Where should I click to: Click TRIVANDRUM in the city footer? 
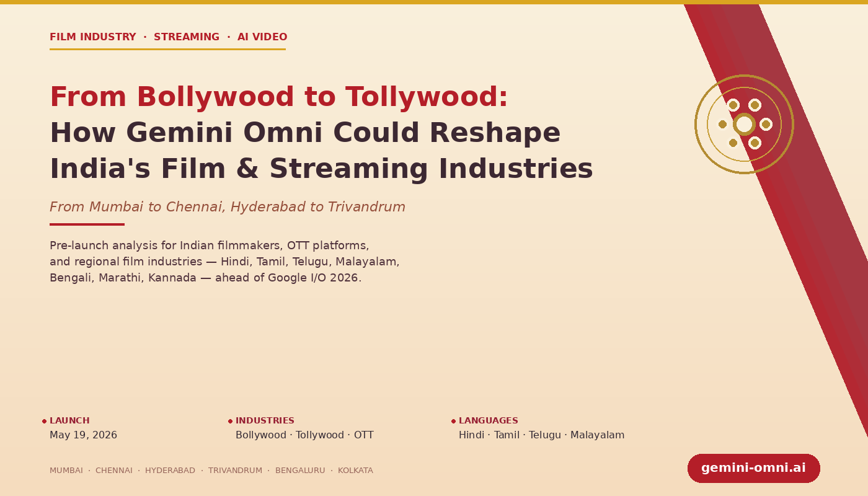[x=235, y=471]
